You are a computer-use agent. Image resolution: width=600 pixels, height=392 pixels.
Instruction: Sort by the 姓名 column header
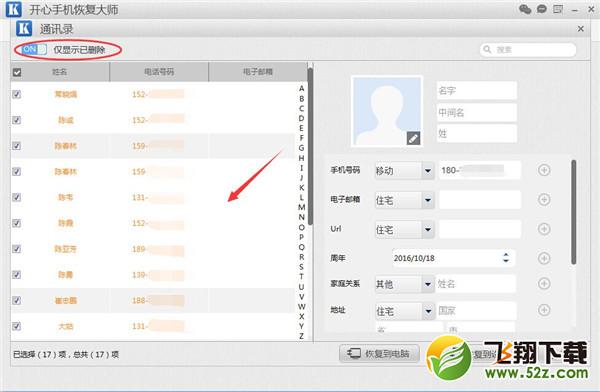[60, 72]
